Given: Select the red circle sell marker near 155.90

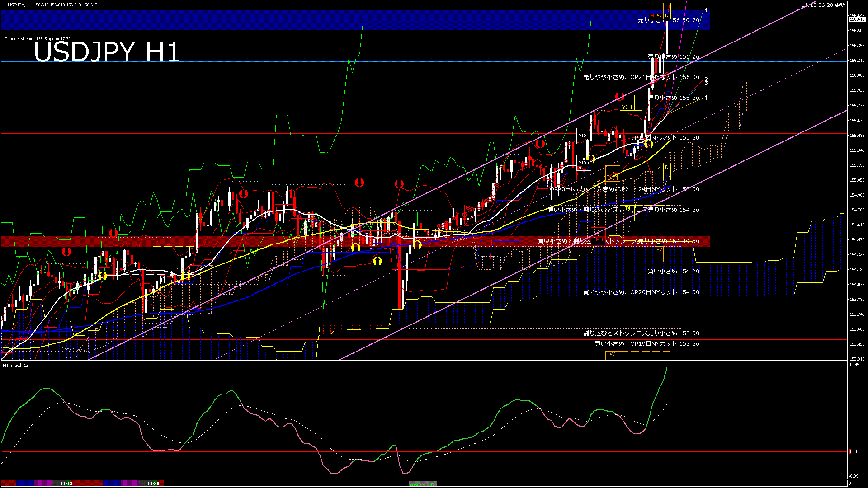Looking at the screenshot, I should 620,96.
